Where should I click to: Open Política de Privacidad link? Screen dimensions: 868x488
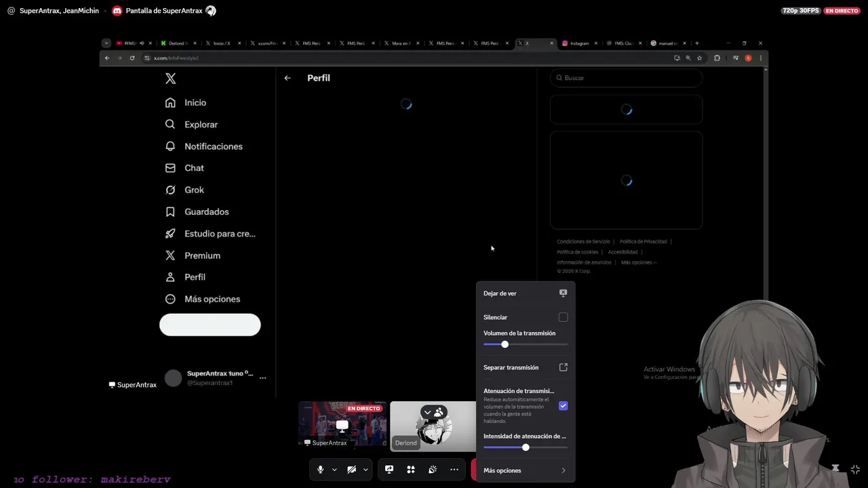(x=643, y=241)
